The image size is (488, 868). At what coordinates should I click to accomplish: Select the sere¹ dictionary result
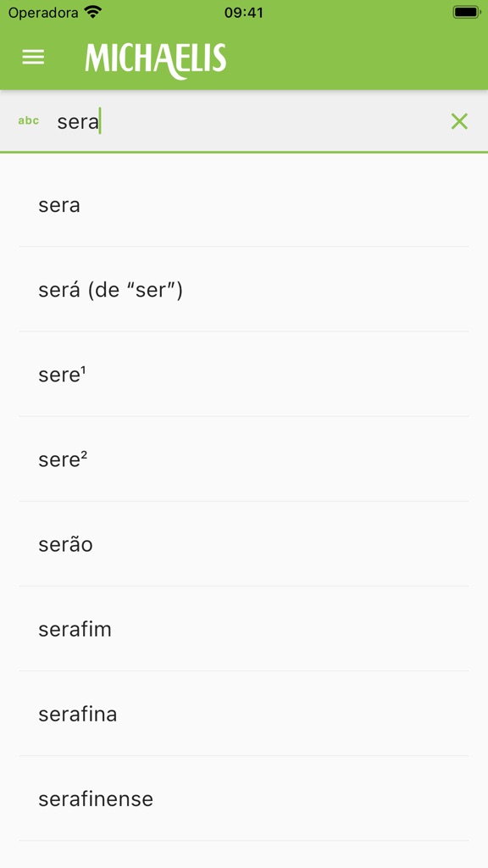(64, 374)
